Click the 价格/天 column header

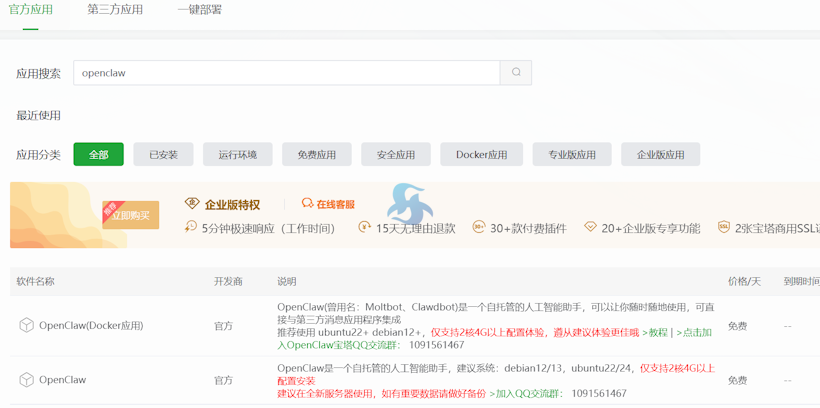tap(744, 281)
